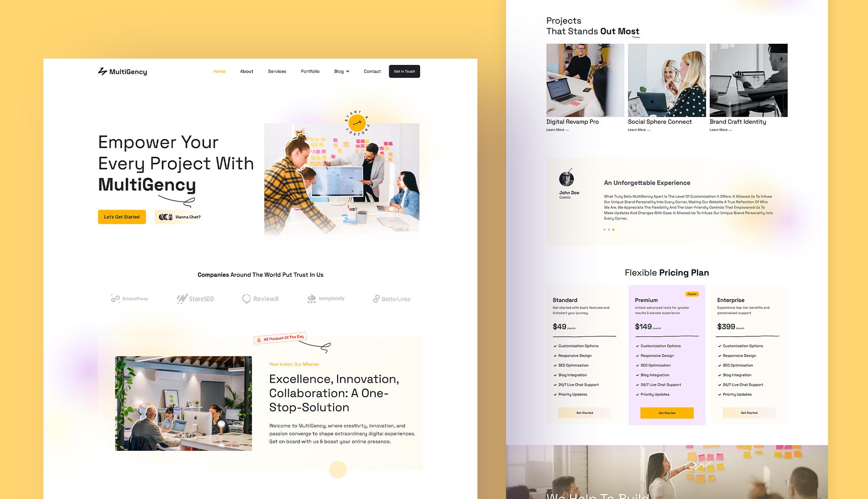Click the Let's Get Started button
868x499 pixels.
click(x=122, y=217)
